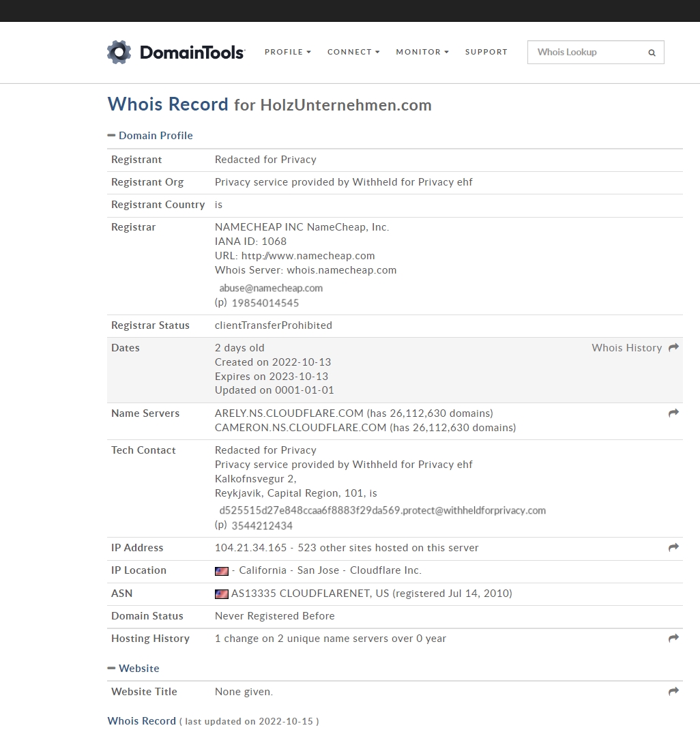Go to the Support page

(486, 52)
